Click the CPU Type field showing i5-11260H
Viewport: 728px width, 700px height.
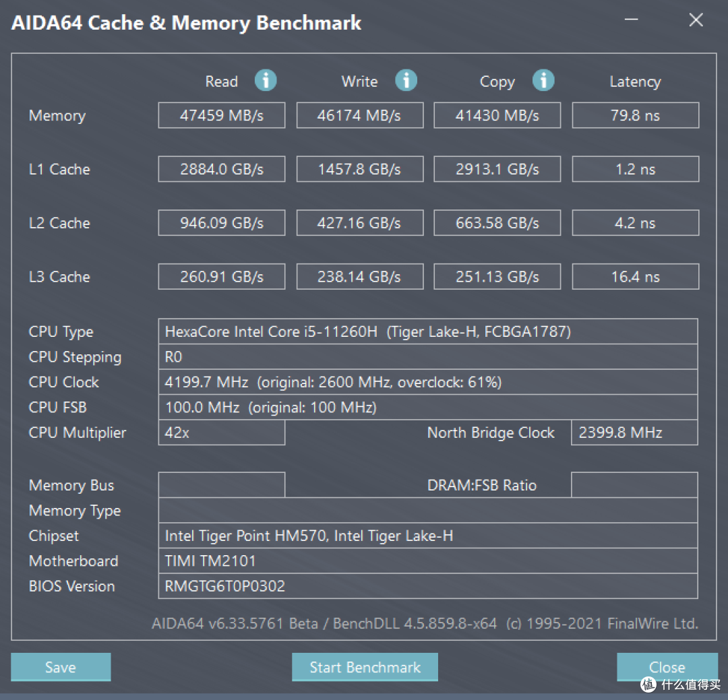[x=427, y=331]
